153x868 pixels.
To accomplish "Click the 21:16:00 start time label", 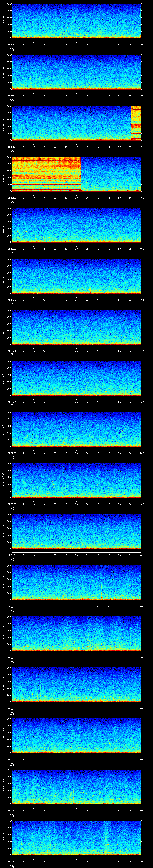I will pyautogui.click(x=12, y=147).
